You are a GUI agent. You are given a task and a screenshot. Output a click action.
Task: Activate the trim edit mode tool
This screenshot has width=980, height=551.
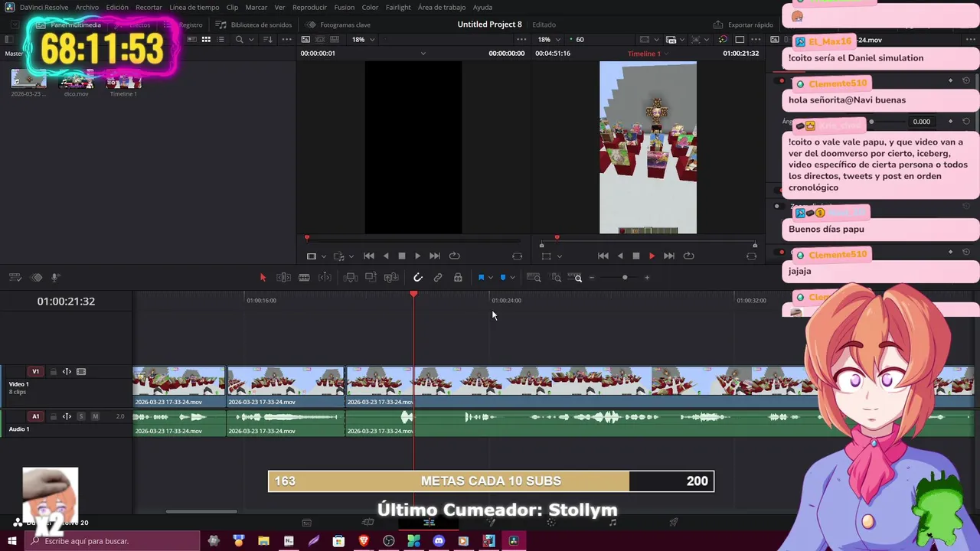[x=283, y=278]
